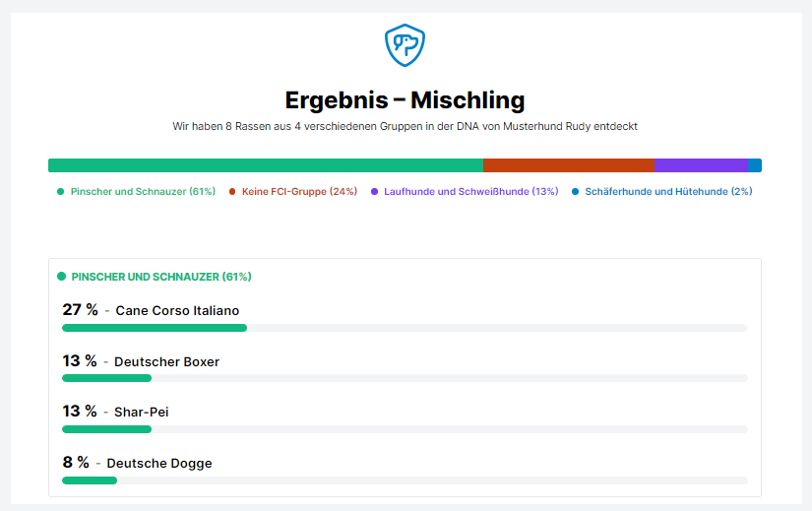Click the Shar-Pei breed name
812x511 pixels.
[x=142, y=412]
